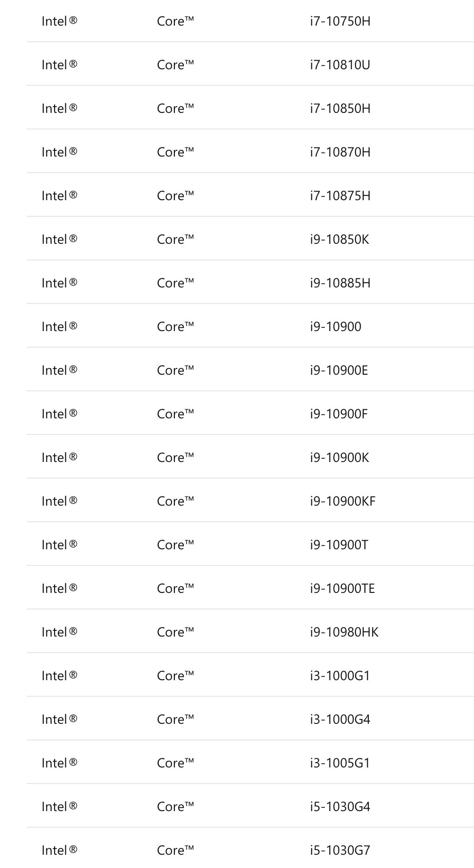Select the i9-10980HK model entry
This screenshot has height=868, width=474.
point(344,632)
